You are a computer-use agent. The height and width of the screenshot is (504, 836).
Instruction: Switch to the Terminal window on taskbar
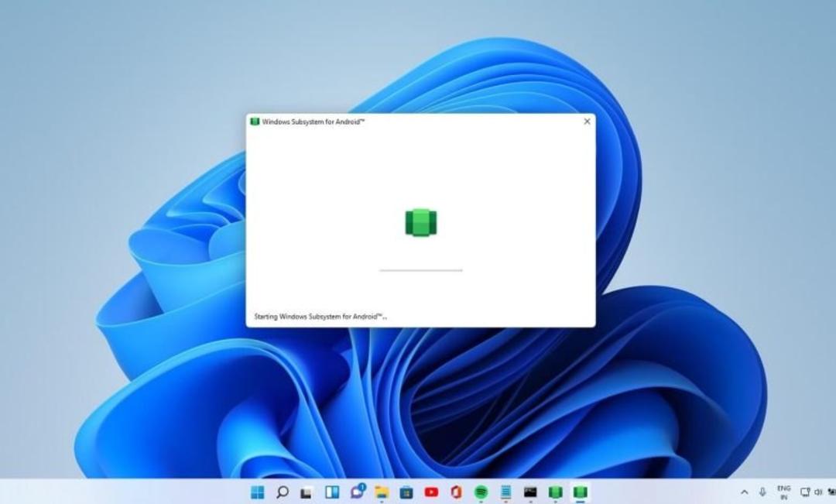point(530,492)
